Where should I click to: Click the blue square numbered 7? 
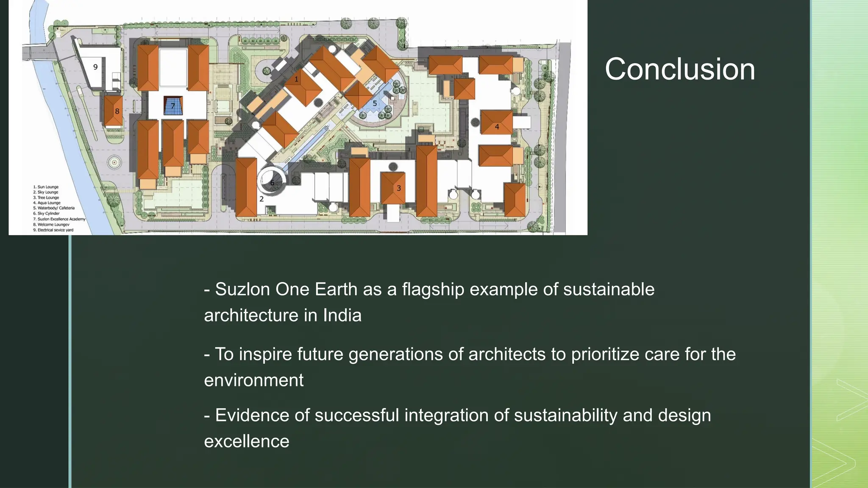pos(173,106)
